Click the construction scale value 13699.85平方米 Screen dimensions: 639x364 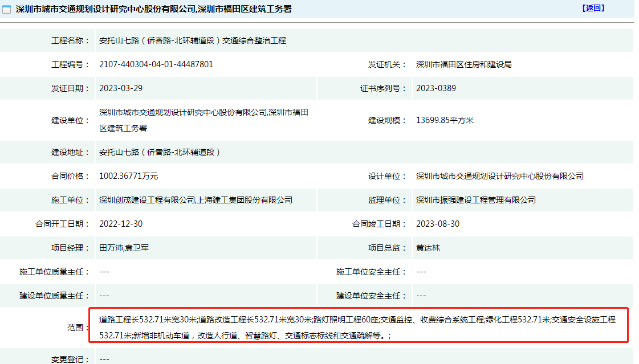[445, 120]
